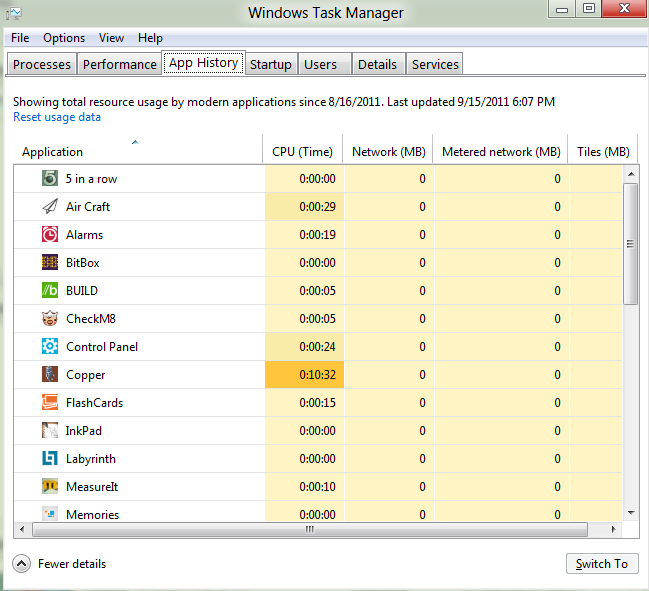Close the Task Manager window
The width and height of the screenshot is (649, 591).
pyautogui.click(x=625, y=9)
